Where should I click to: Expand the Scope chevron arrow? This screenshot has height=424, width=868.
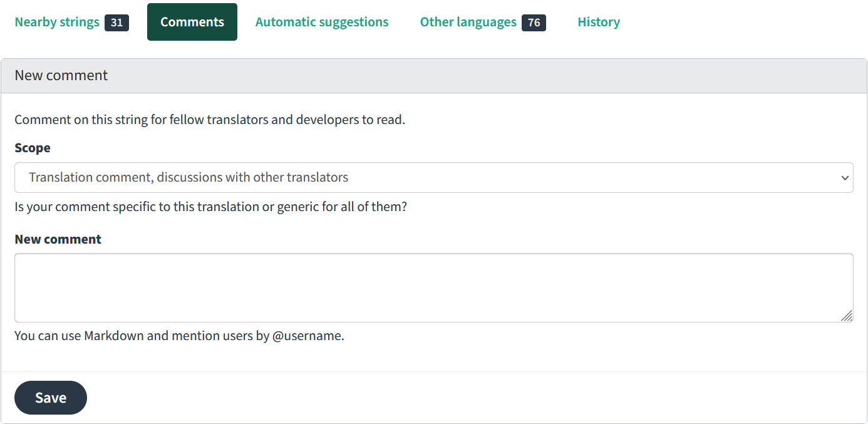pos(843,178)
